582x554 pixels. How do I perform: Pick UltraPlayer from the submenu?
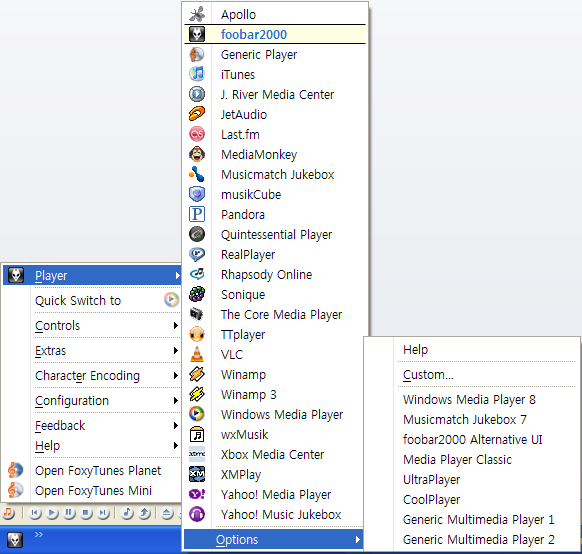[472, 479]
